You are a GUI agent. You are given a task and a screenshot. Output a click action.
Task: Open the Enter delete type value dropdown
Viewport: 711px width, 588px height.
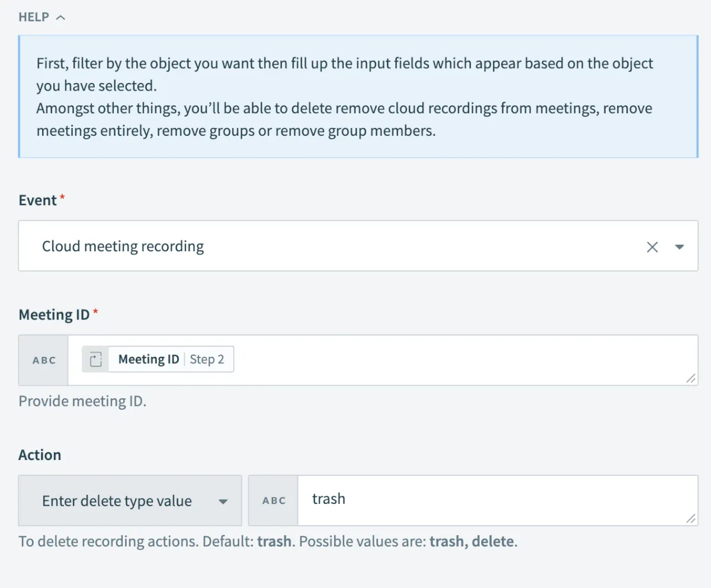117,501
